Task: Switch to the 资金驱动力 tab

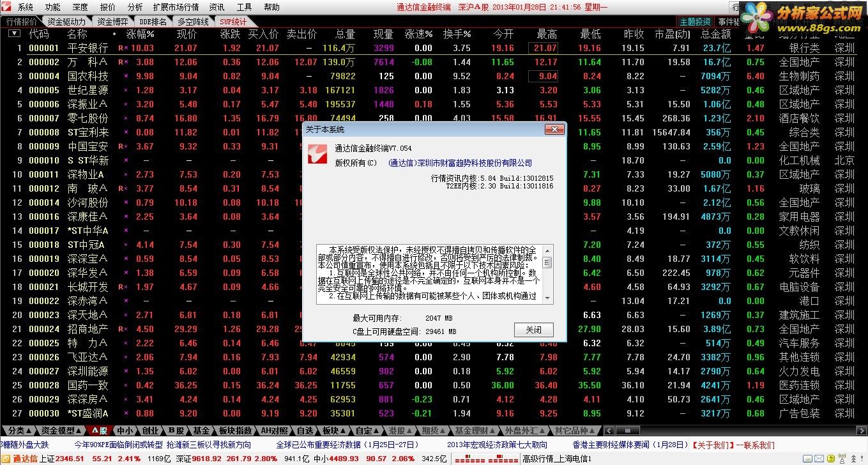Action: 66,21
